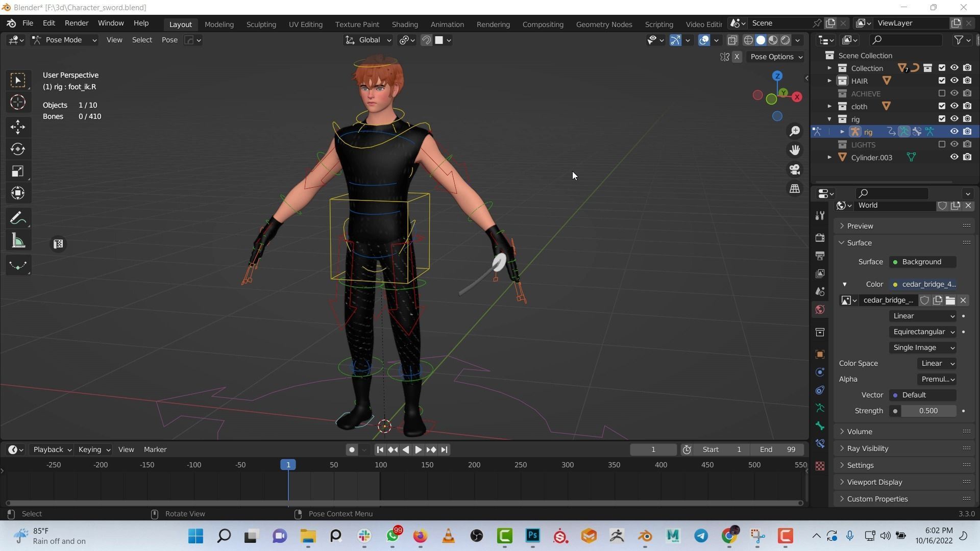The height and width of the screenshot is (551, 980).
Task: Collapse the Surface panel
Action: click(859, 243)
